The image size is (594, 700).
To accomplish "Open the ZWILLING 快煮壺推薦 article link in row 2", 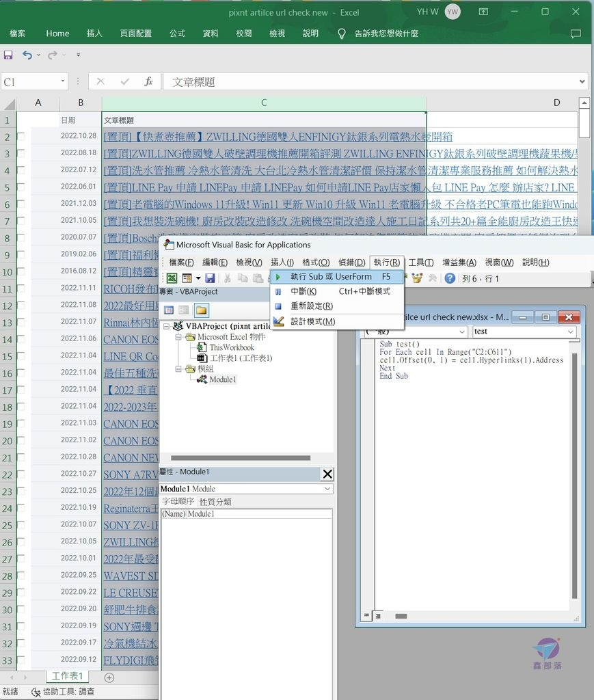I will pyautogui.click(x=278, y=137).
